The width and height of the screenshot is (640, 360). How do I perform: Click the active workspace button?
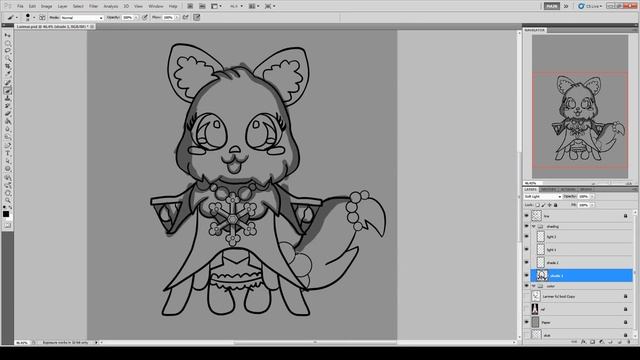click(x=552, y=6)
